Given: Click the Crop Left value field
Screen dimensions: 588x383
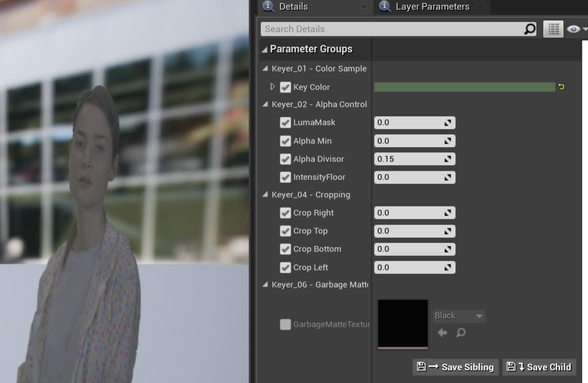Looking at the screenshot, I should click(x=414, y=267).
